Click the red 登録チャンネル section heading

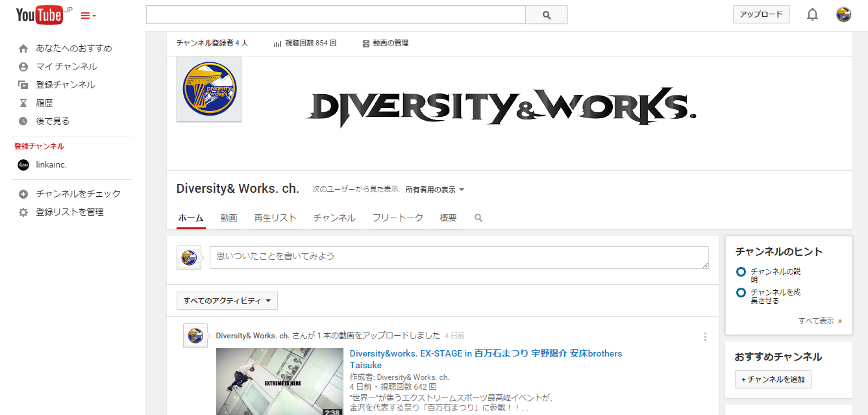pos(39,146)
